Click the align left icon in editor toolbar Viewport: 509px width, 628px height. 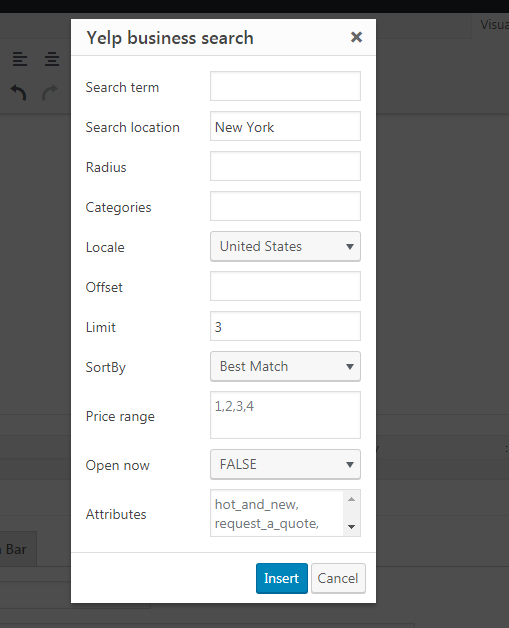20,59
